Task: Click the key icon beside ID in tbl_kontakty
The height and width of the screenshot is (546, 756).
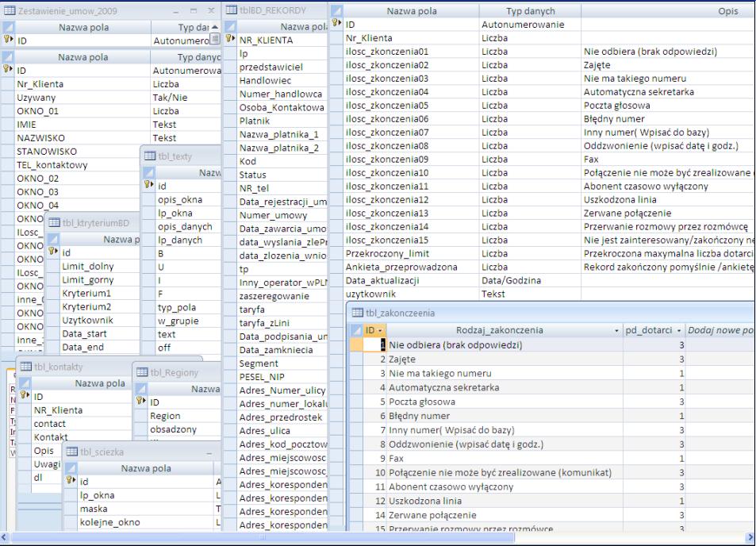Action: click(x=25, y=395)
